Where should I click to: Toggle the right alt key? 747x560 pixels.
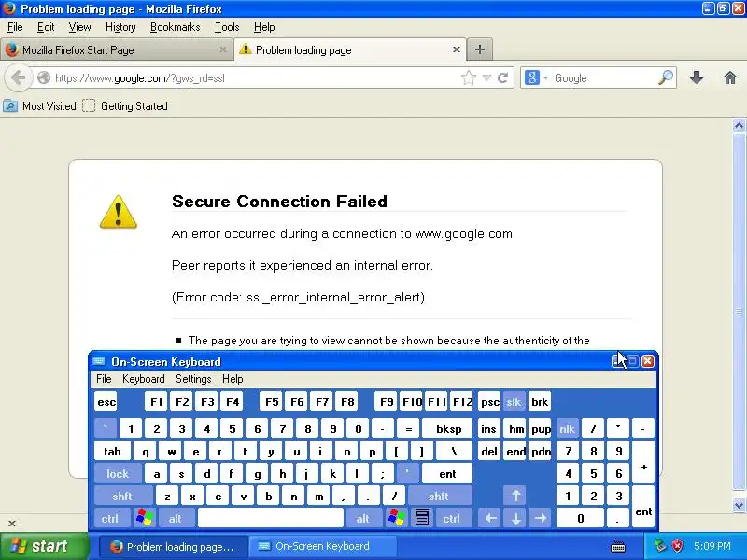tap(363, 518)
